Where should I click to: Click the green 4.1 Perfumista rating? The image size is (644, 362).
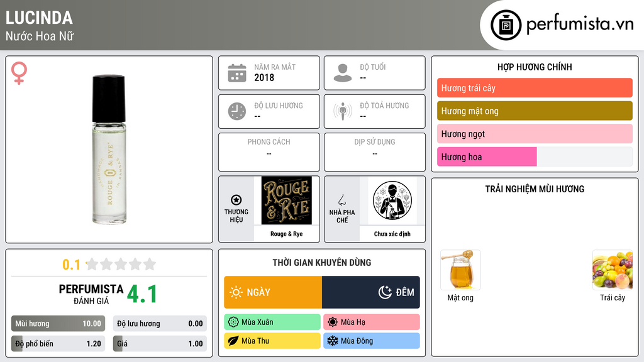pyautogui.click(x=142, y=294)
